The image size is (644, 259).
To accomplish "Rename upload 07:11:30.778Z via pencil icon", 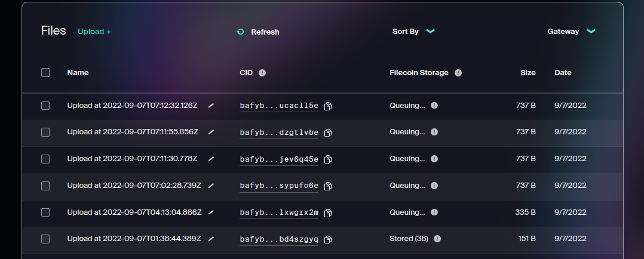I will click(211, 159).
